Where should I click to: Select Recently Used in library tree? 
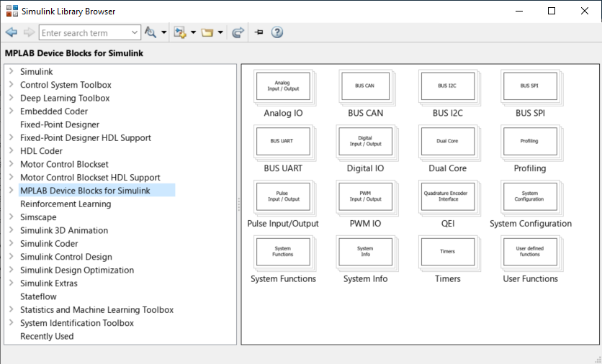pyautogui.click(x=47, y=336)
